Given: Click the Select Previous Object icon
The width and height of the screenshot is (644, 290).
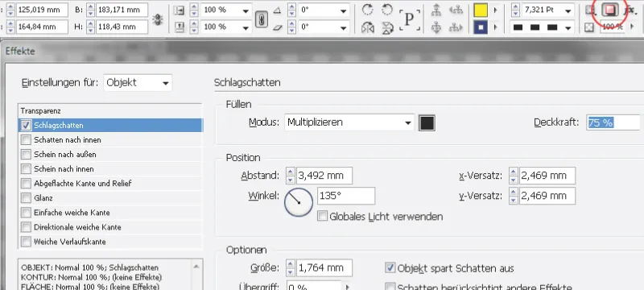Looking at the screenshot, I should (x=456, y=10).
